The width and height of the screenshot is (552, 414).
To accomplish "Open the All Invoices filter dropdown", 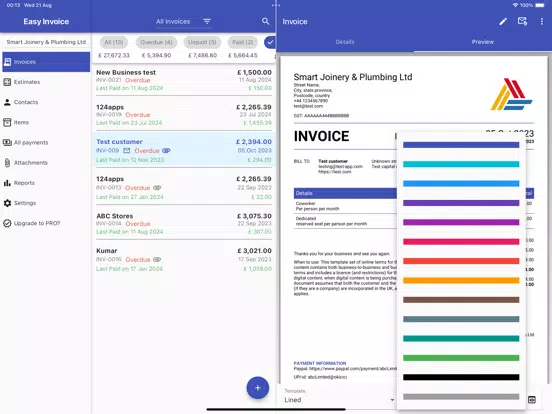I will [x=183, y=22].
